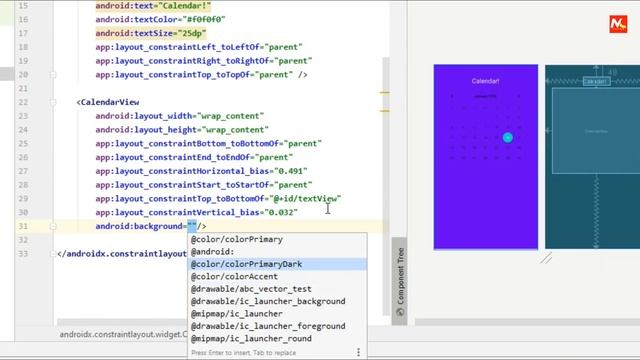Click the design preview horizontal scrollbar
This screenshot has width=640, height=360.
click(527, 322)
